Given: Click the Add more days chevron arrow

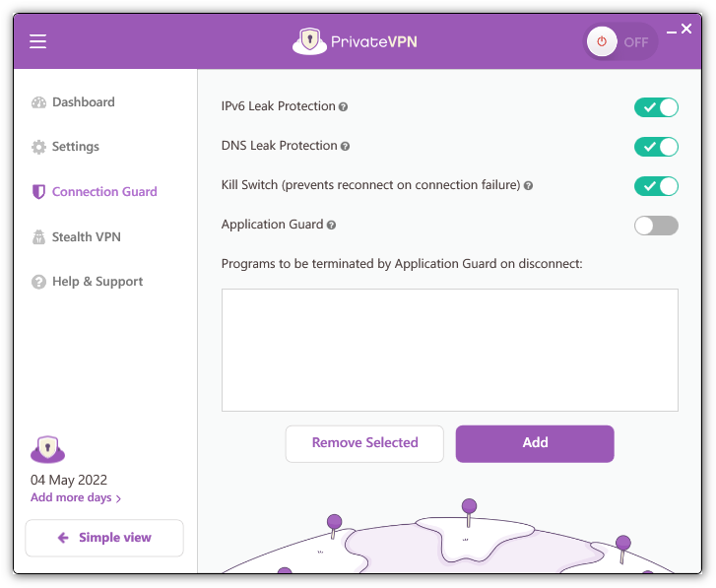Looking at the screenshot, I should point(119,498).
